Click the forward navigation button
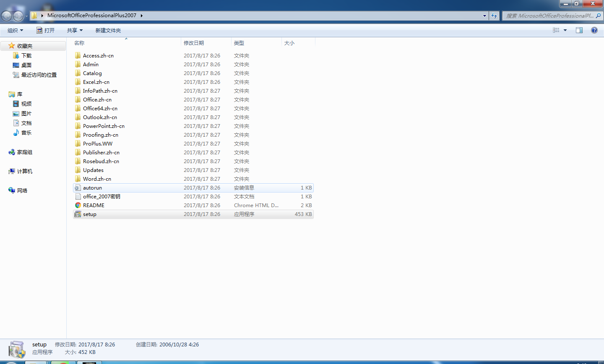Screen dimensions: 604x364 [18, 16]
